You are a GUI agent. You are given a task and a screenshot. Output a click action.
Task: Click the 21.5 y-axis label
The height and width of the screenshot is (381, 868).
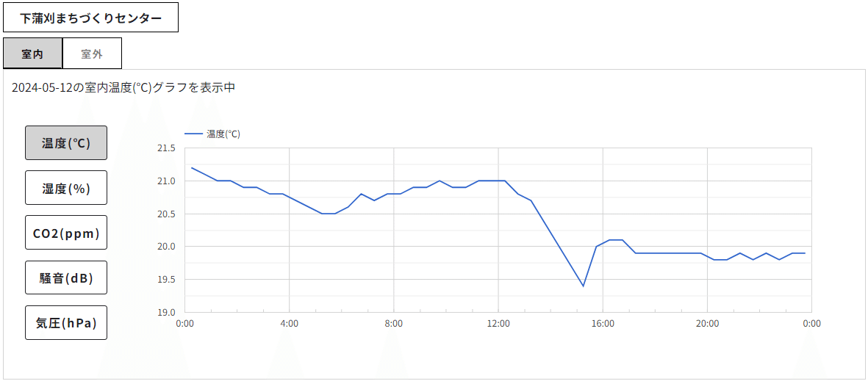point(166,148)
